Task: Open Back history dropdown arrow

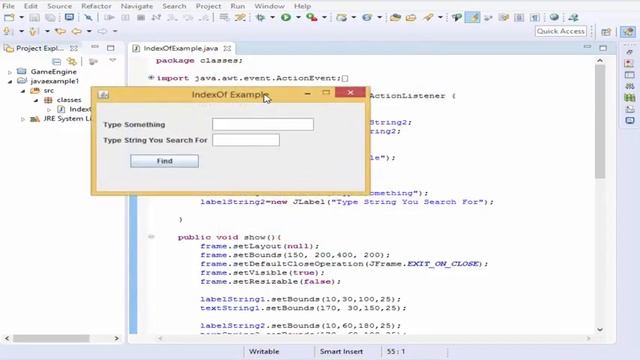Action: click(x=89, y=31)
